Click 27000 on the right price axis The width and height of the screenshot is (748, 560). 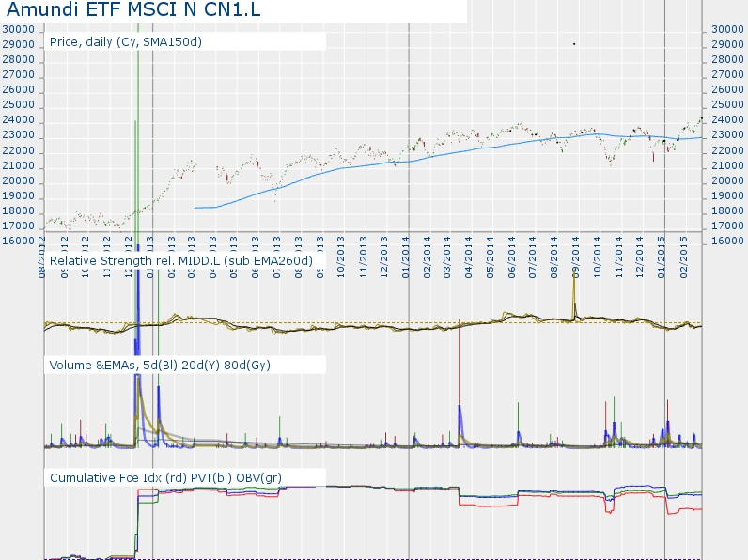(727, 75)
